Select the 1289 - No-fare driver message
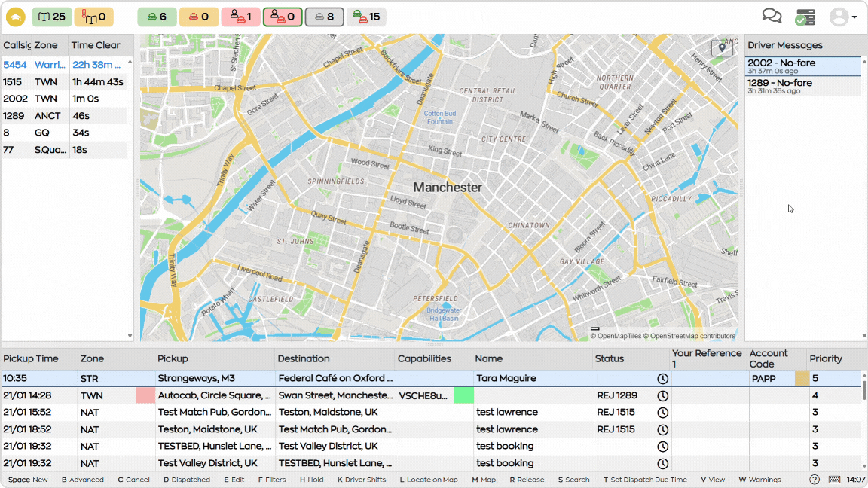 802,86
